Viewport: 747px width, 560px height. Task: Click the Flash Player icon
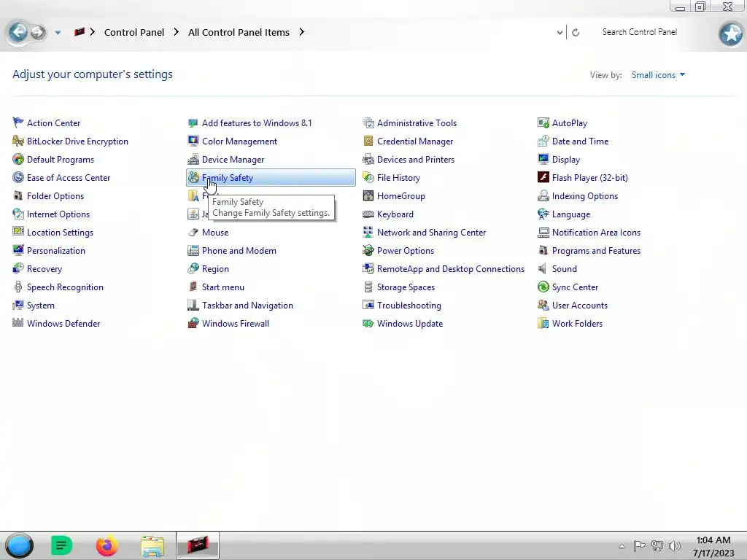pyautogui.click(x=543, y=178)
